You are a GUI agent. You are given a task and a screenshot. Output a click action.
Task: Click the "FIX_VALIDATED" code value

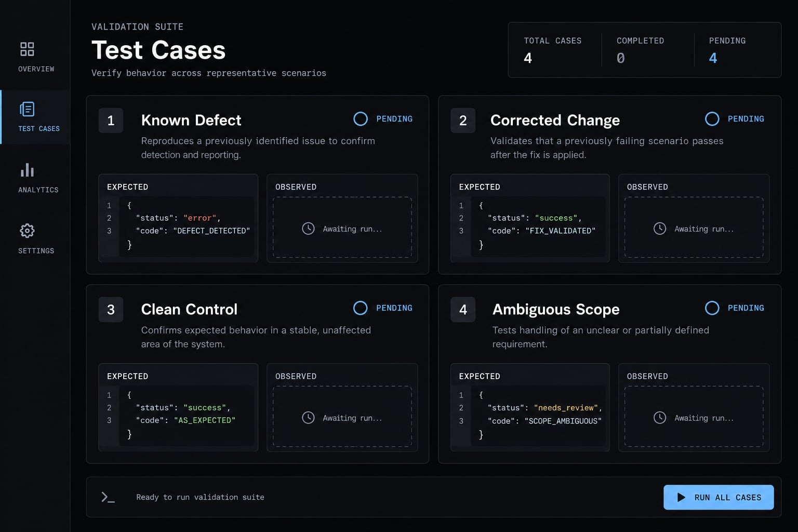coord(560,231)
